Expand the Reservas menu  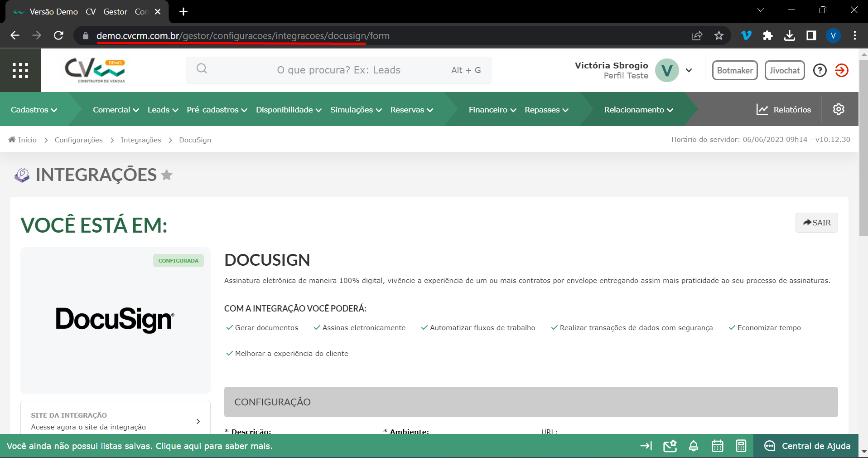412,110
